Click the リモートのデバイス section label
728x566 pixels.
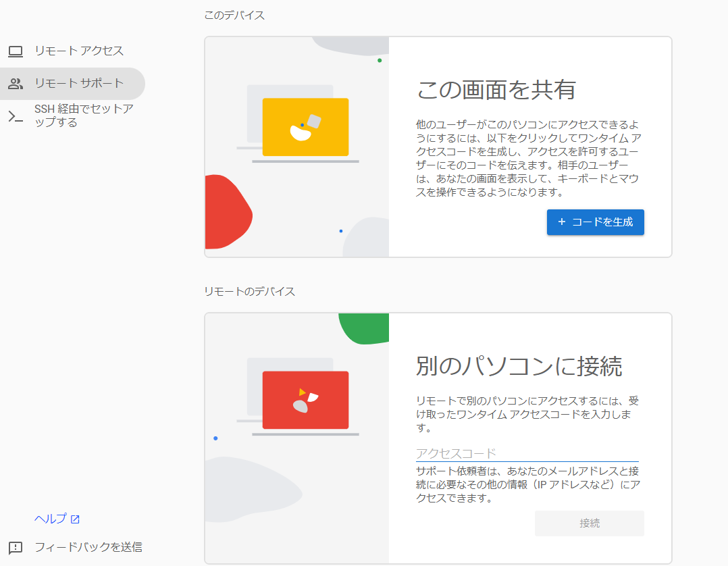click(x=249, y=292)
